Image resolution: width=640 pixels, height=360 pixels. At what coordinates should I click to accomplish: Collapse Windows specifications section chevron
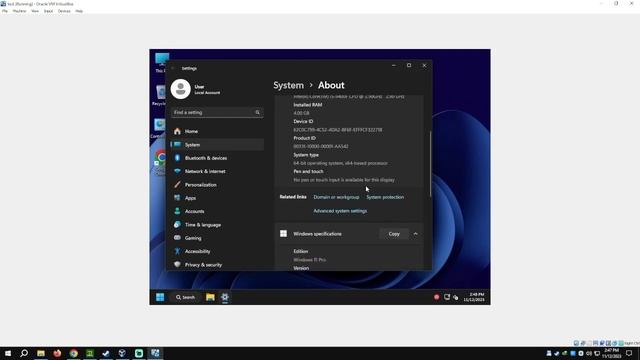(416, 234)
